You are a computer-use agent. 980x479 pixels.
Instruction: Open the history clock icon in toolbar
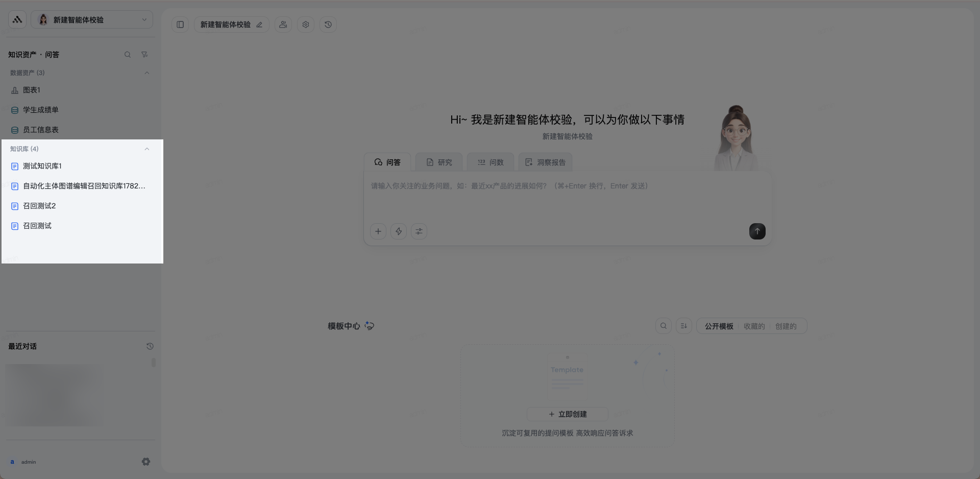(328, 25)
